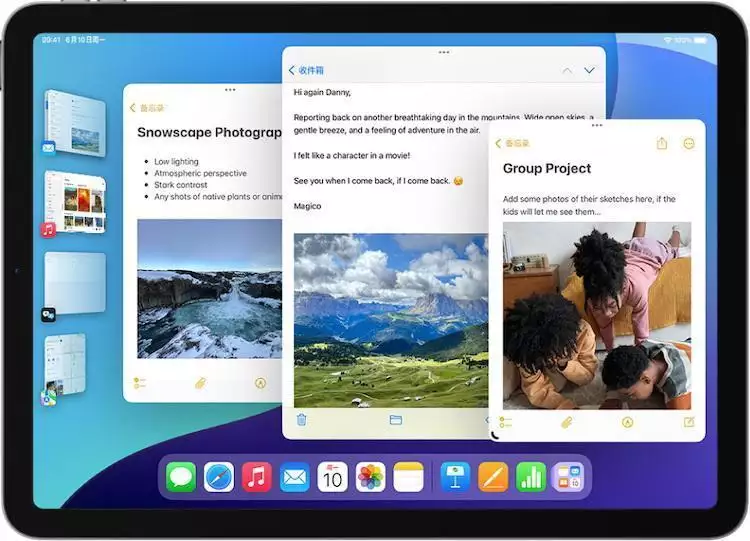The width and height of the screenshot is (750, 541).
Task: Open Calendar app showing 10 in dock
Action: 332,477
